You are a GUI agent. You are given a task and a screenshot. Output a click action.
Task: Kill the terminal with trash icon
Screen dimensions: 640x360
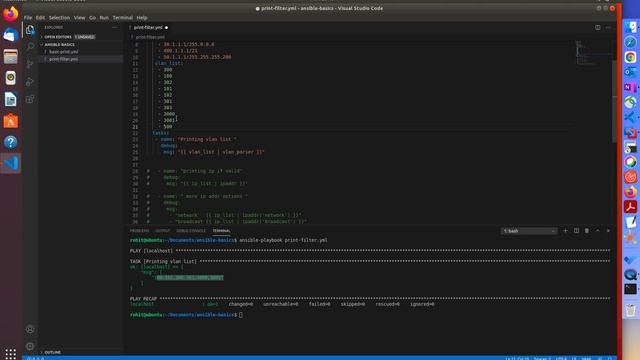587,231
